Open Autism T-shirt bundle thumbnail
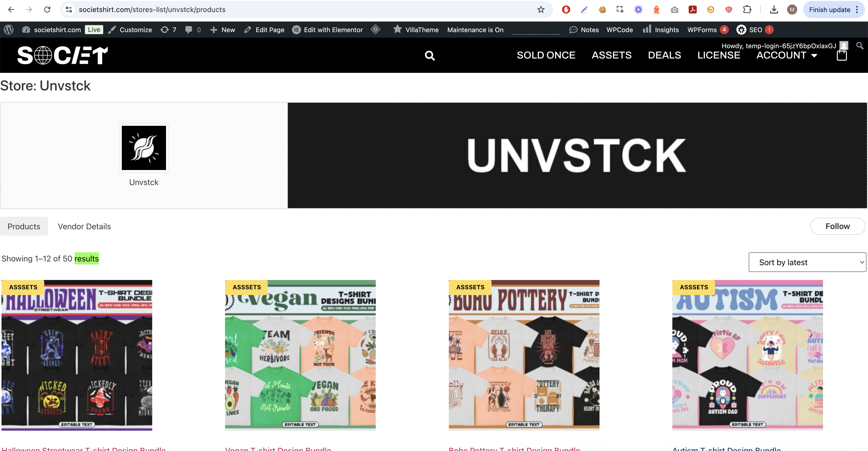868x451 pixels. tap(747, 355)
